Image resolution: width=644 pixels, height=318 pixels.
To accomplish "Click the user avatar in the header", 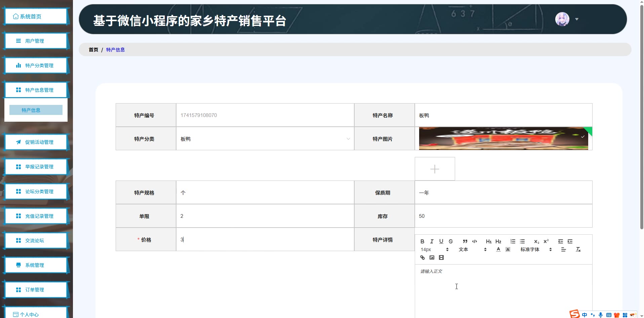I will (562, 19).
